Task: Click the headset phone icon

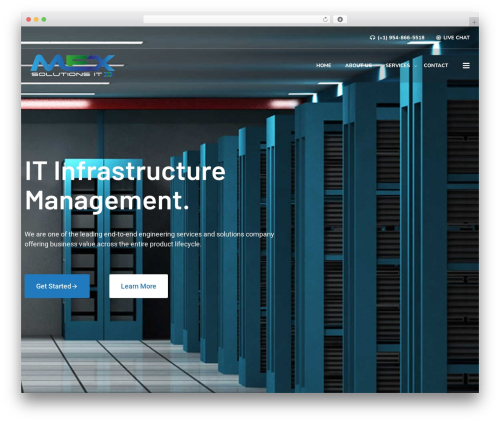Action: (x=372, y=38)
